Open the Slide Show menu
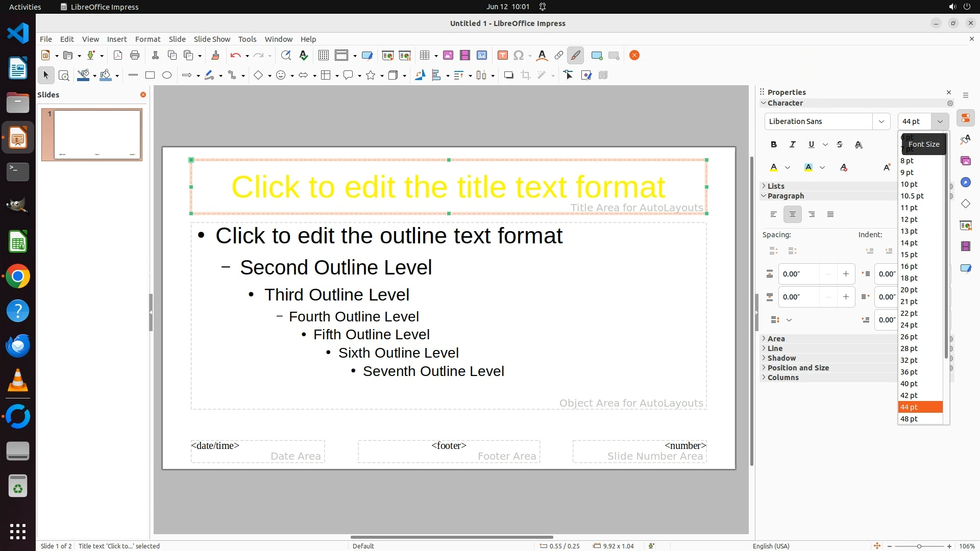This screenshot has width=980, height=551. click(x=212, y=39)
